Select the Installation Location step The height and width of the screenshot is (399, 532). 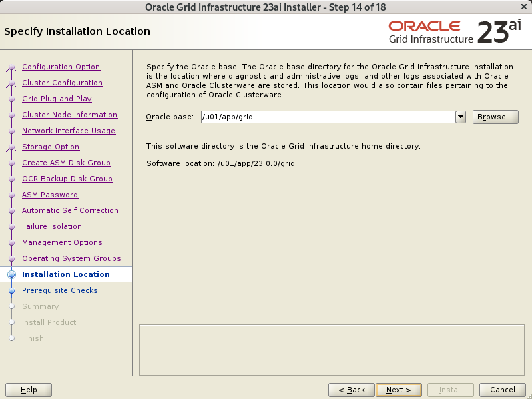pos(66,274)
